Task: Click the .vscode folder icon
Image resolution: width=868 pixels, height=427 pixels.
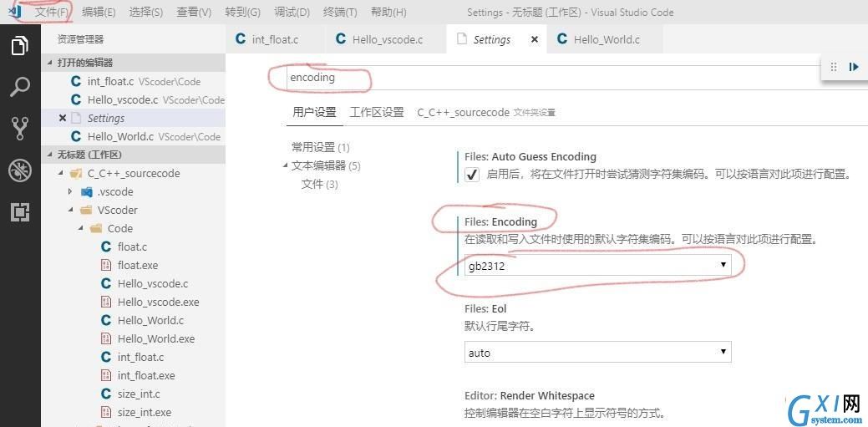Action: (87, 191)
